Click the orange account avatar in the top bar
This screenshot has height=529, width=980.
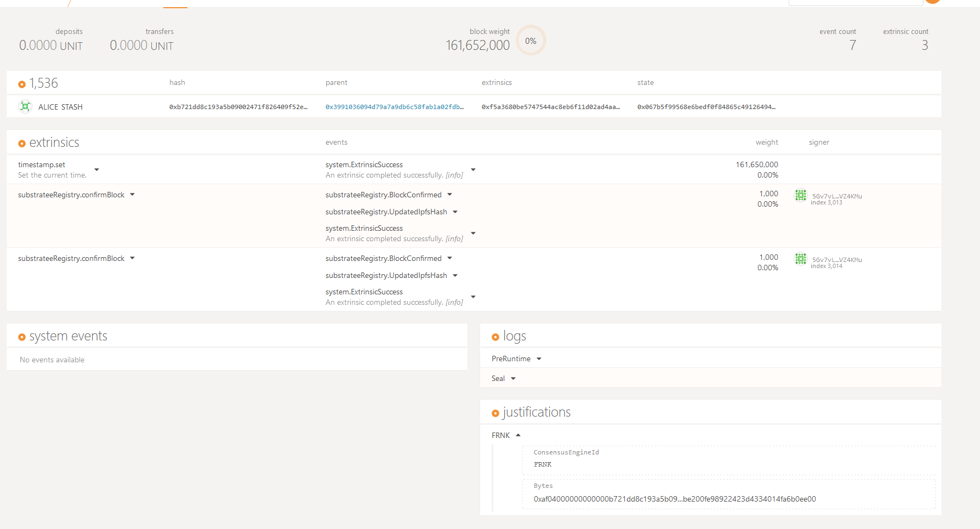click(932, 1)
